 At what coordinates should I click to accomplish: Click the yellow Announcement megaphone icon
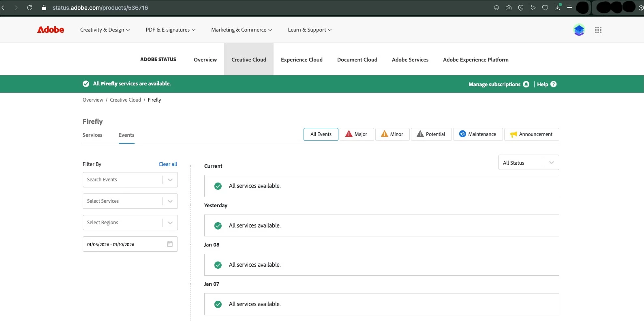(513, 134)
